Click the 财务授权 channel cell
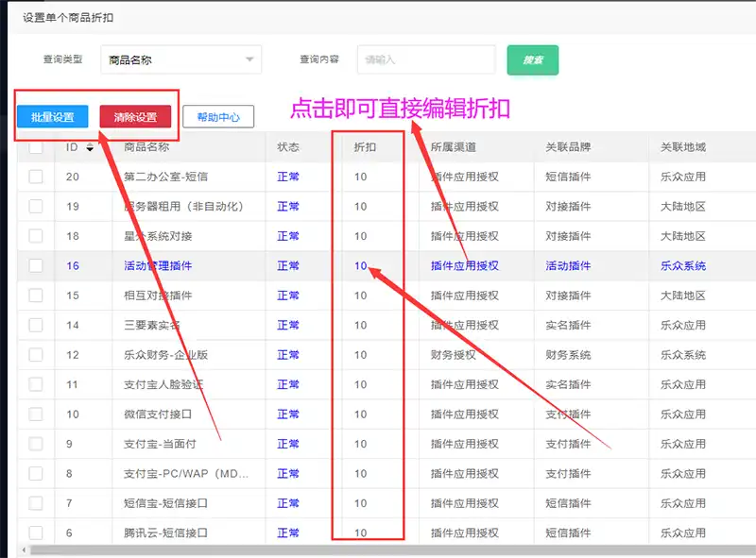Image resolution: width=756 pixels, height=558 pixels. [454, 355]
